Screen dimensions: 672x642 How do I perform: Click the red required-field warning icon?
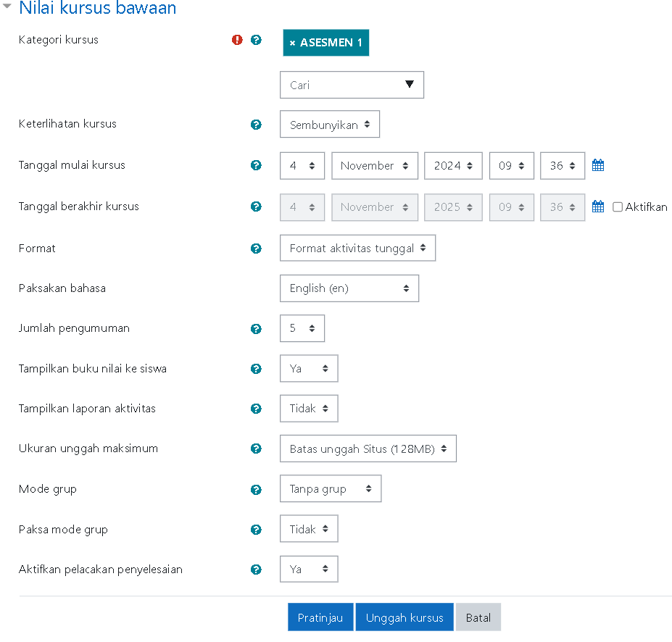point(237,40)
